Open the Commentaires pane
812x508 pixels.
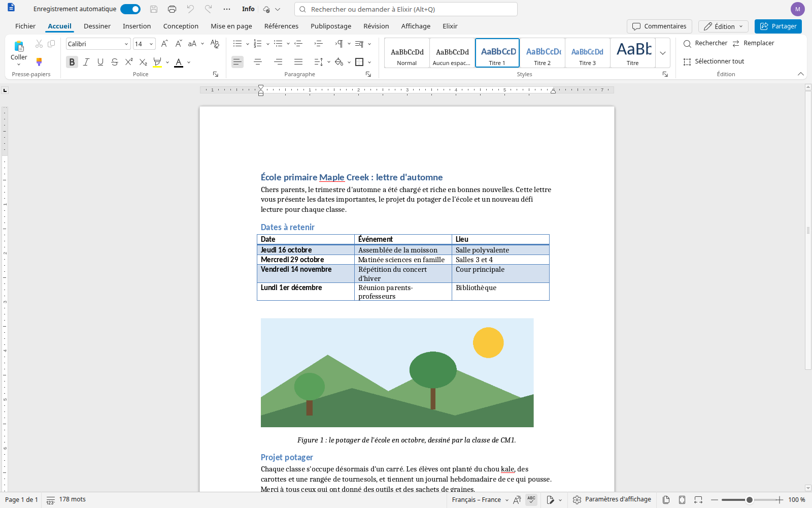point(659,26)
